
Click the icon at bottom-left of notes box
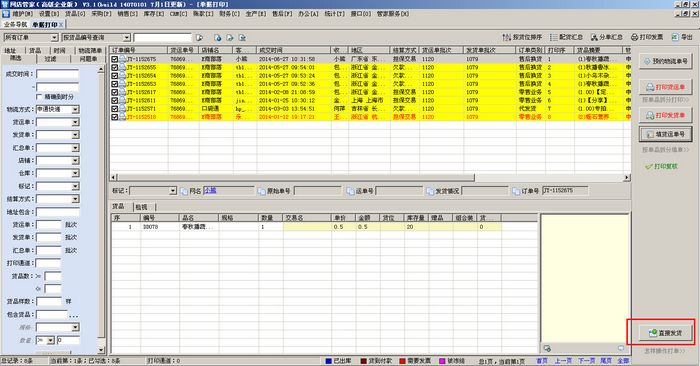tap(547, 348)
